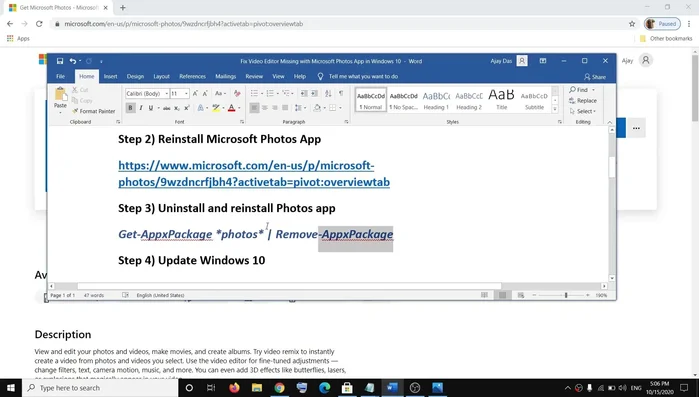The image size is (699, 397).
Task: Open the Change Case dropdown
Action: (220, 94)
